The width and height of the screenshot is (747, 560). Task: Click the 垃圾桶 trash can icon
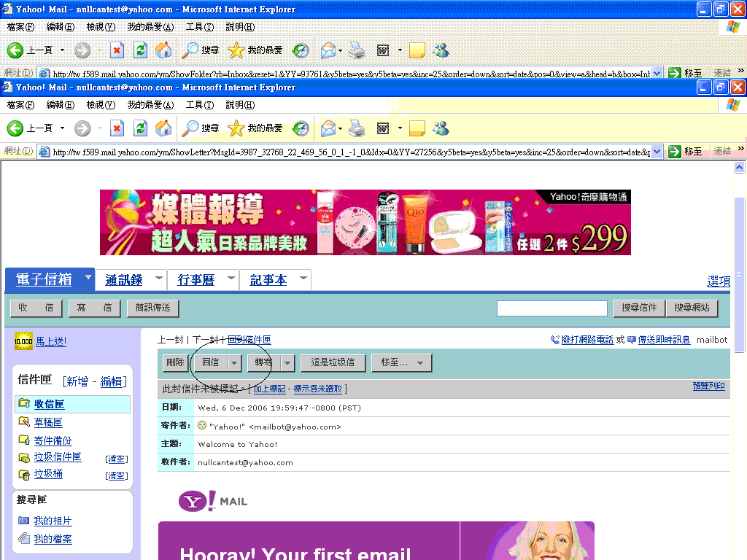(23, 475)
